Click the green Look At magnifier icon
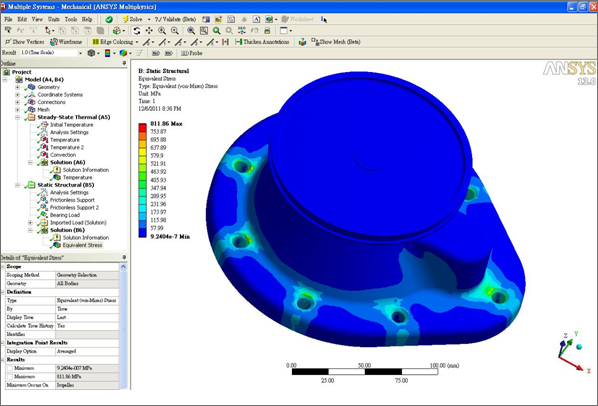Image resolution: width=598 pixels, height=406 pixels. click(x=217, y=30)
